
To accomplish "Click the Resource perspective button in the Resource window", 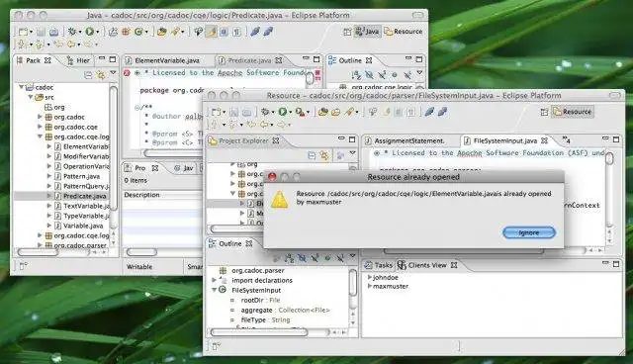I will point(573,112).
